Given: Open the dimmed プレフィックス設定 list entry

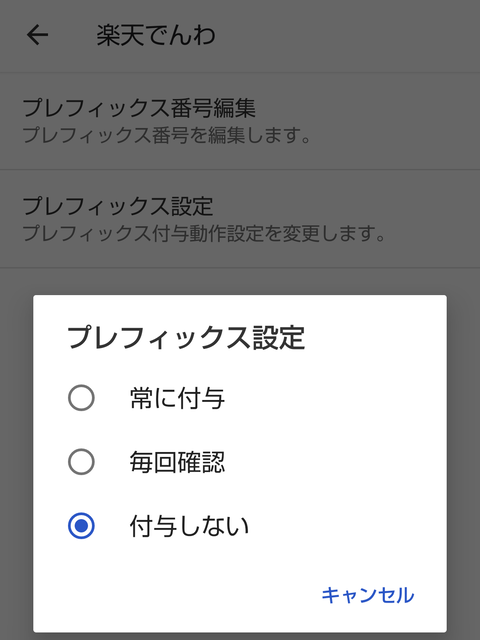Looking at the screenshot, I should 240,219.
